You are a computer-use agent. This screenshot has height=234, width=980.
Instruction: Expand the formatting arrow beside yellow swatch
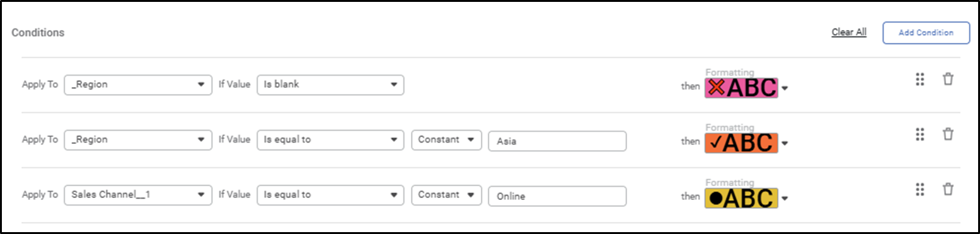pyautogui.click(x=785, y=199)
